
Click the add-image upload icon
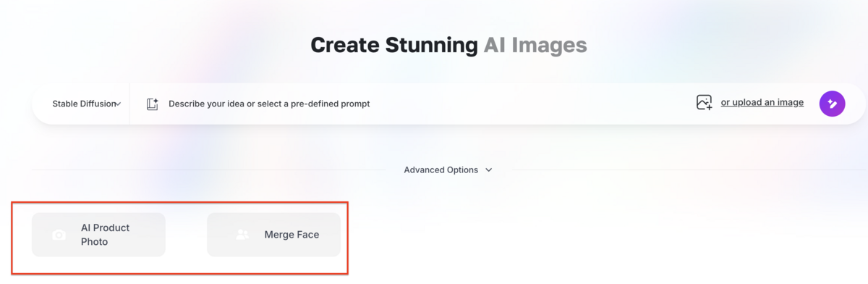[x=704, y=103]
